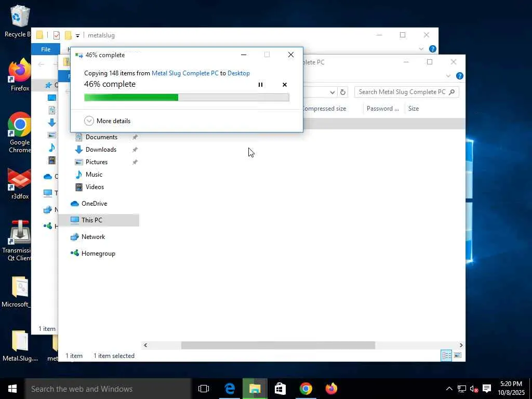Open the Windows Start menu
Viewport: 532px width, 399px height.
tap(12, 389)
